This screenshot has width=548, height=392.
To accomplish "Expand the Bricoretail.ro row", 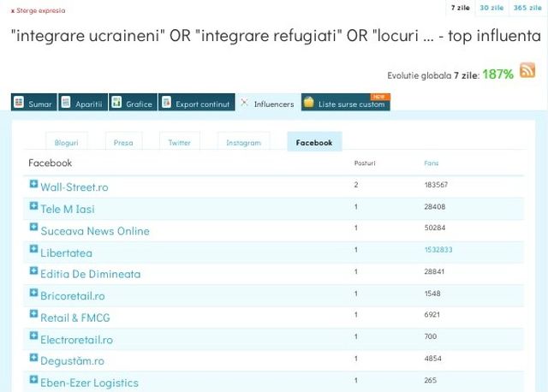I will pos(33,293).
